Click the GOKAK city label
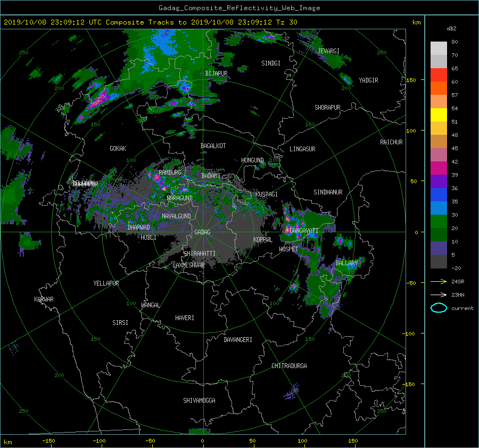 pos(118,148)
